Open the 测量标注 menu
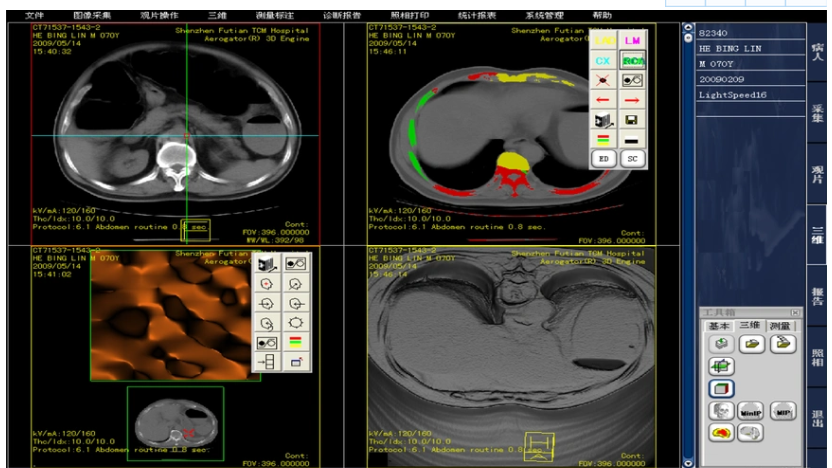This screenshot has height=468, width=832. (x=274, y=15)
